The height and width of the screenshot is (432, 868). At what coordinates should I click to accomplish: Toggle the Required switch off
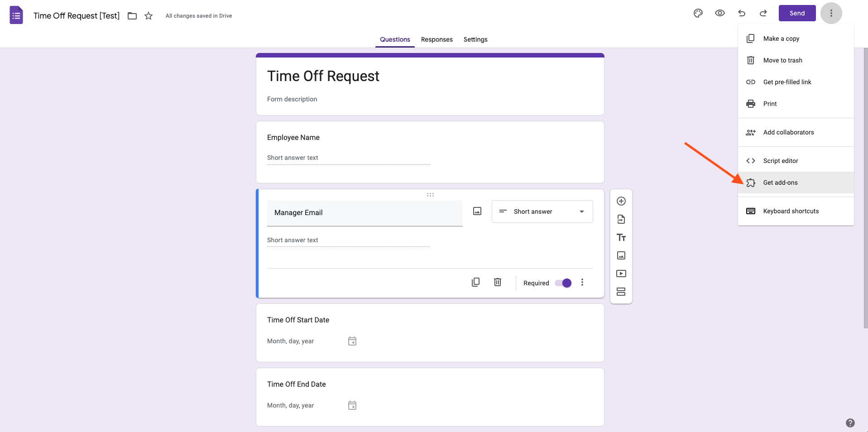click(563, 283)
